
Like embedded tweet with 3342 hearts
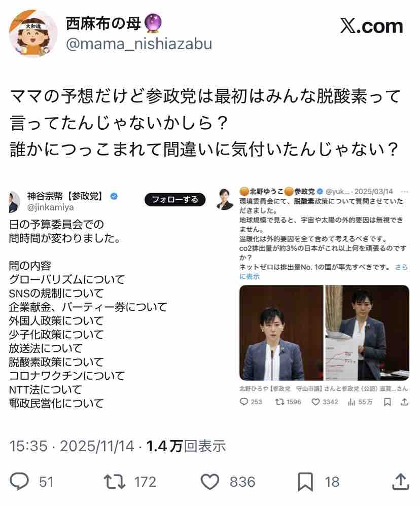point(316,402)
